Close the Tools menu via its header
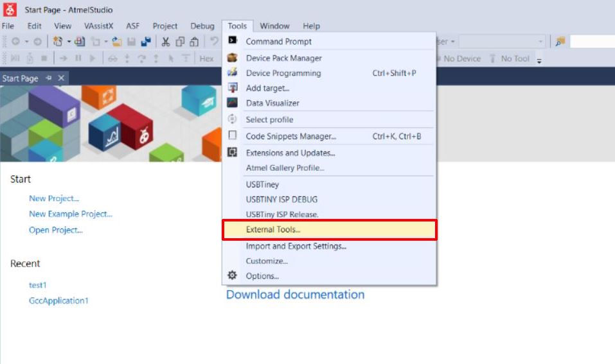 click(x=237, y=26)
